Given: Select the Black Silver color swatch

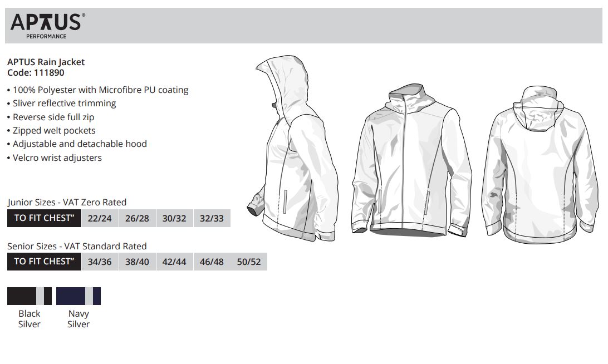Looking at the screenshot, I should [30, 296].
